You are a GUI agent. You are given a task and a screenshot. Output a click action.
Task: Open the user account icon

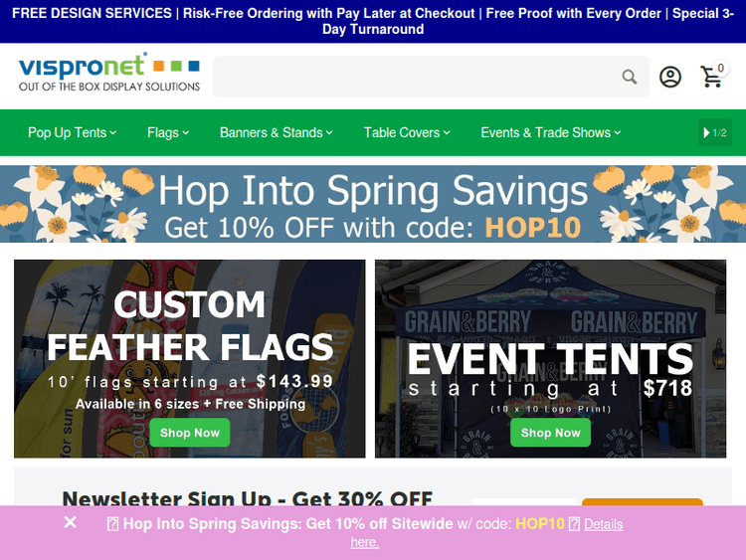[669, 77]
